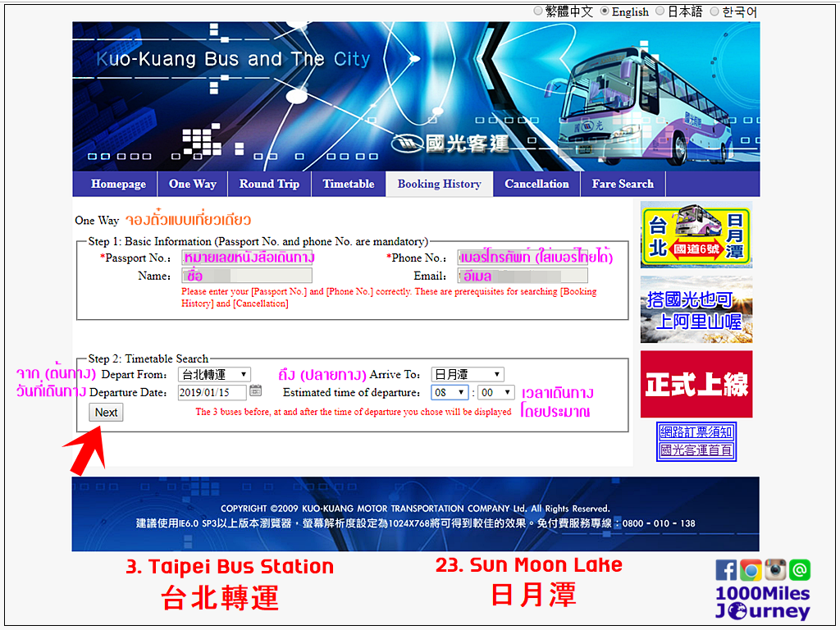Open the 台北 日月潭 bus route banner
Image resolution: width=840 pixels, height=630 pixels.
point(696,235)
